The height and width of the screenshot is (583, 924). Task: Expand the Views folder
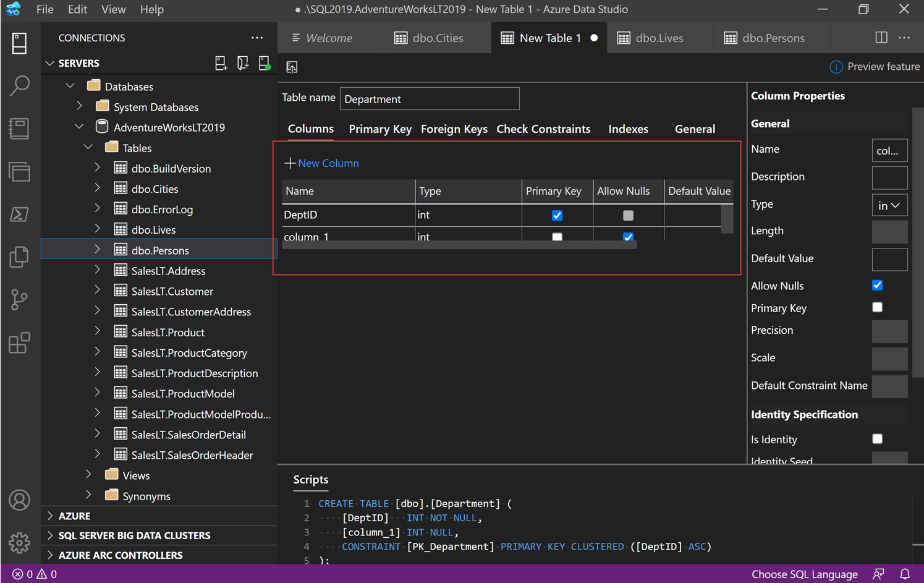point(88,475)
